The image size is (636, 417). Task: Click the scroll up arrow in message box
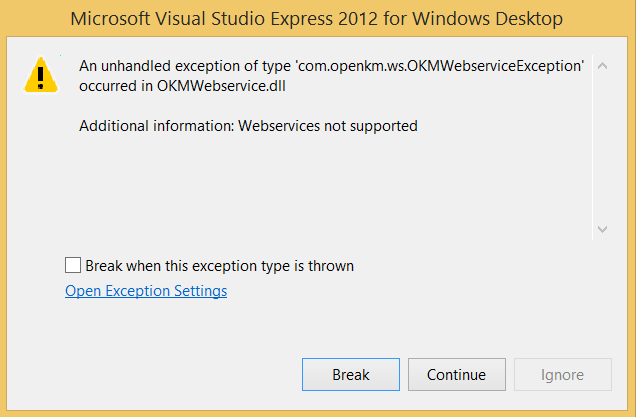(x=602, y=66)
